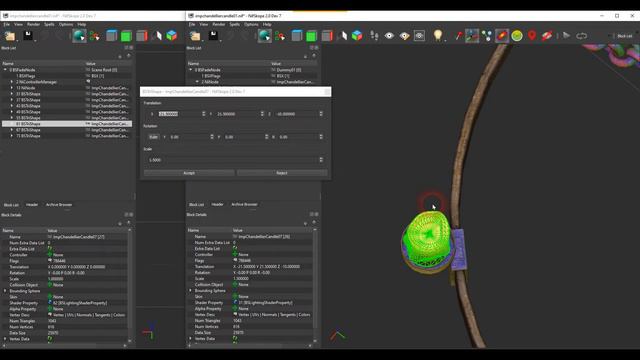This screenshot has width=640, height=360.
Task: Click Accept in the transform dialog
Action: [x=189, y=173]
